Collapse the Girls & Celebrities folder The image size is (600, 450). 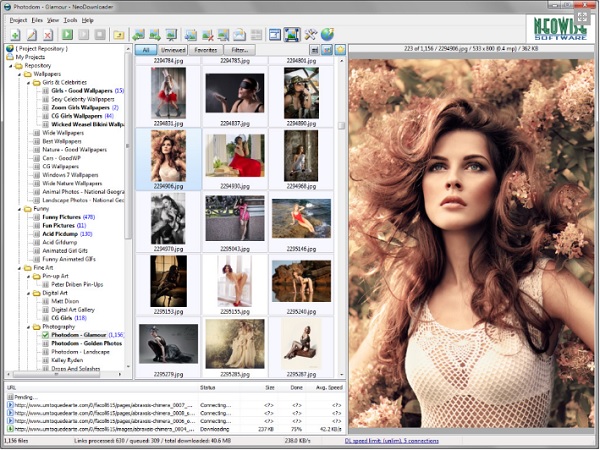tap(29, 82)
